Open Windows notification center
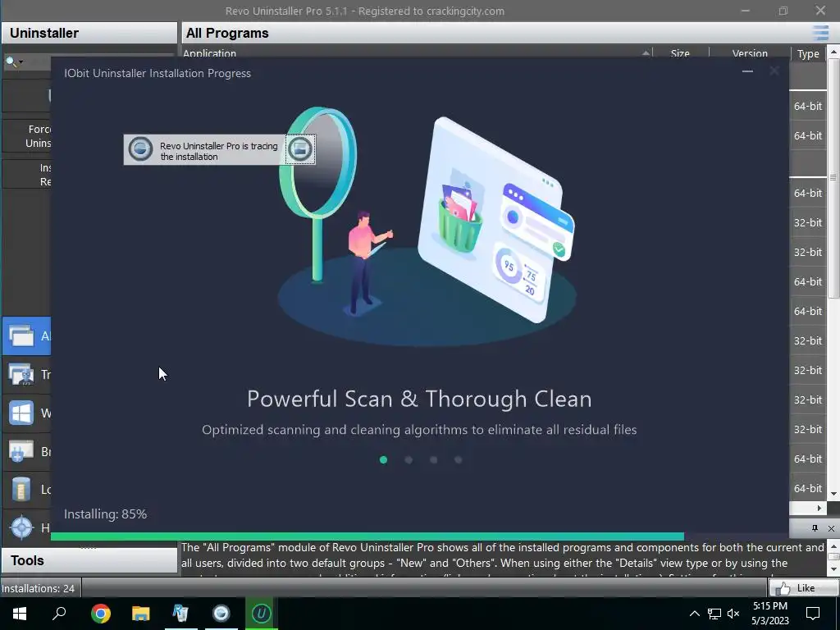The image size is (840, 630). (x=813, y=614)
